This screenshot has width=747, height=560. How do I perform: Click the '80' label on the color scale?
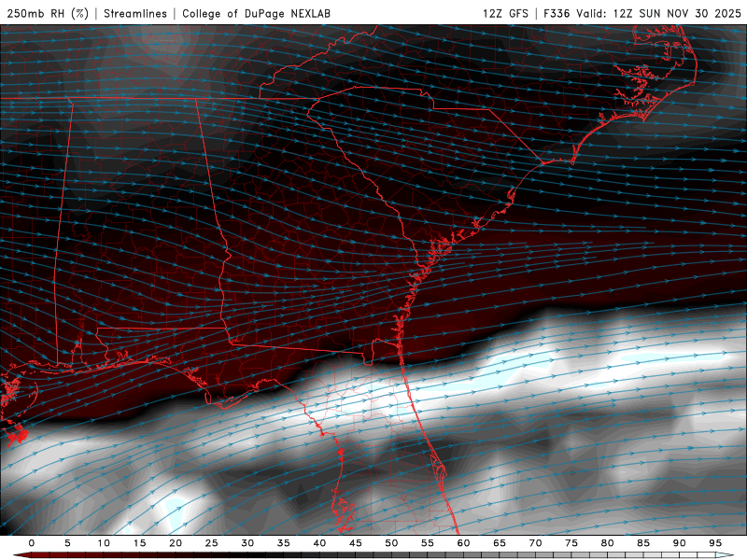point(608,543)
